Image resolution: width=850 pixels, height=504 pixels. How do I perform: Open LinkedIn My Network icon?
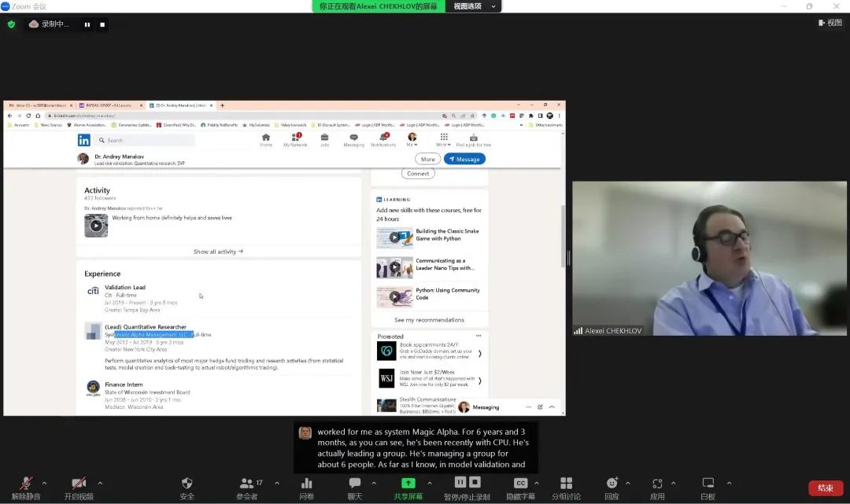(x=295, y=140)
